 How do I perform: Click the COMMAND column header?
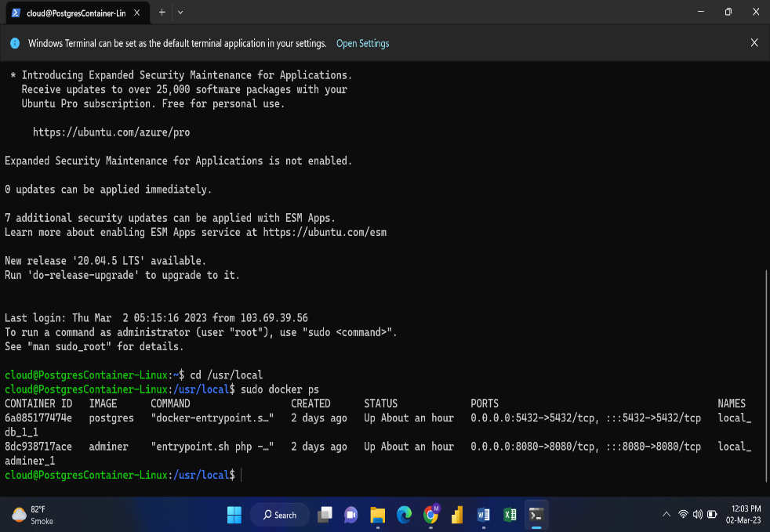click(170, 404)
